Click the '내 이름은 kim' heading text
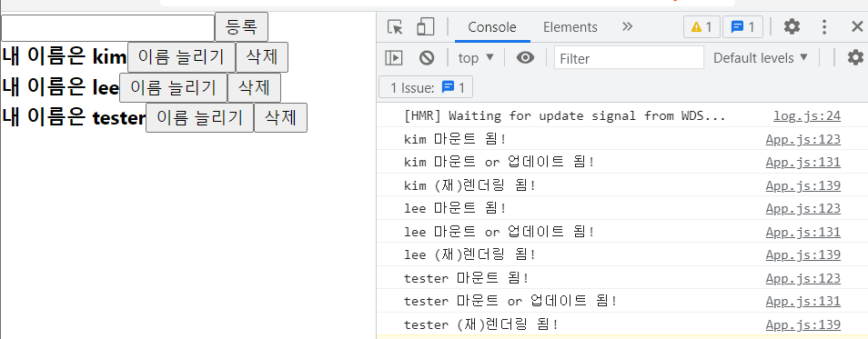The width and height of the screenshot is (868, 339). pos(65,57)
